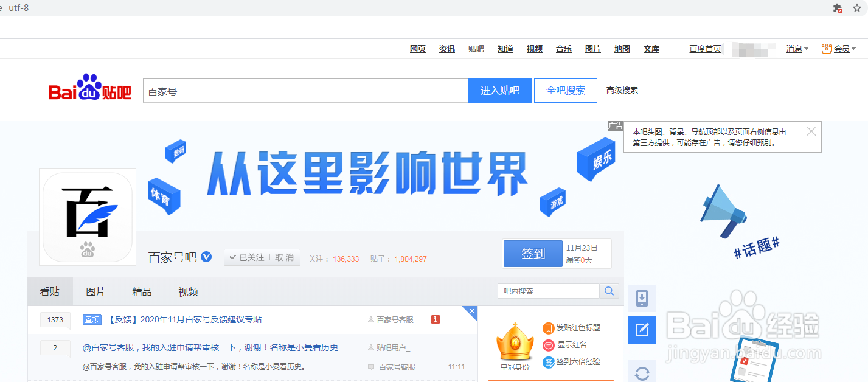Image resolution: width=868 pixels, height=382 pixels.
Task: Click last replier 百家号客服 next to 11:11
Action: point(397,367)
